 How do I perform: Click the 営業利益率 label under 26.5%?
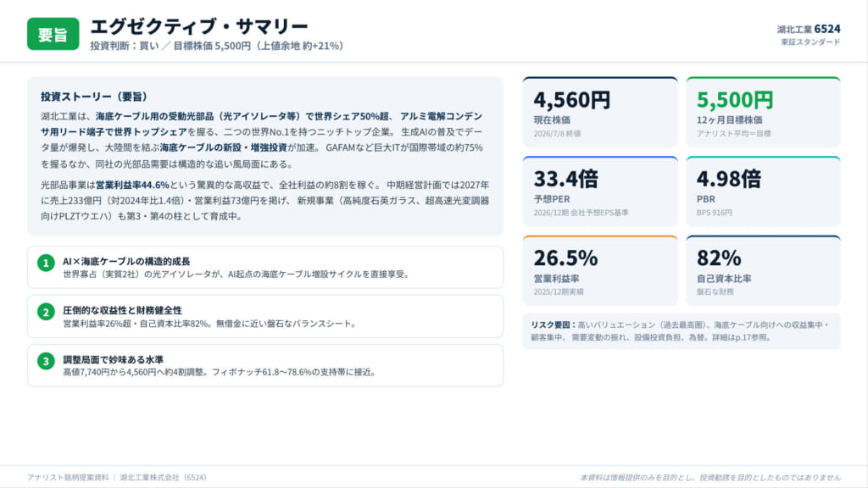pos(556,278)
